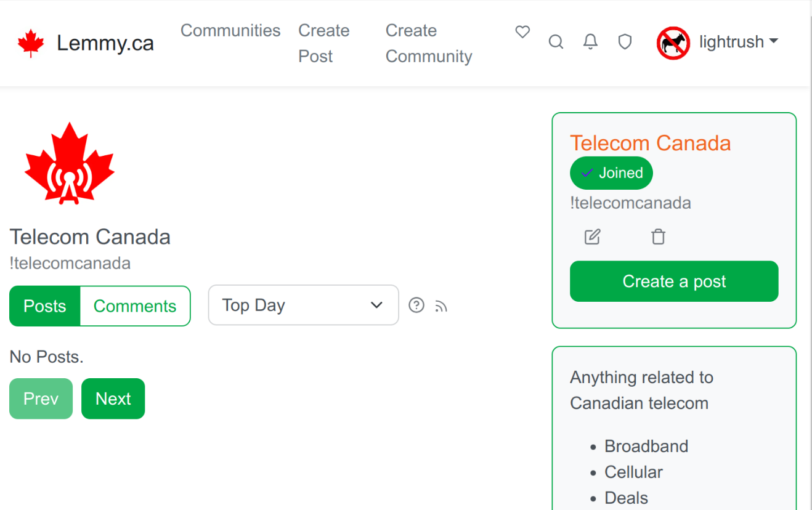Click the sorting help question mark icon
Image resolution: width=812 pixels, height=510 pixels.
click(x=416, y=305)
